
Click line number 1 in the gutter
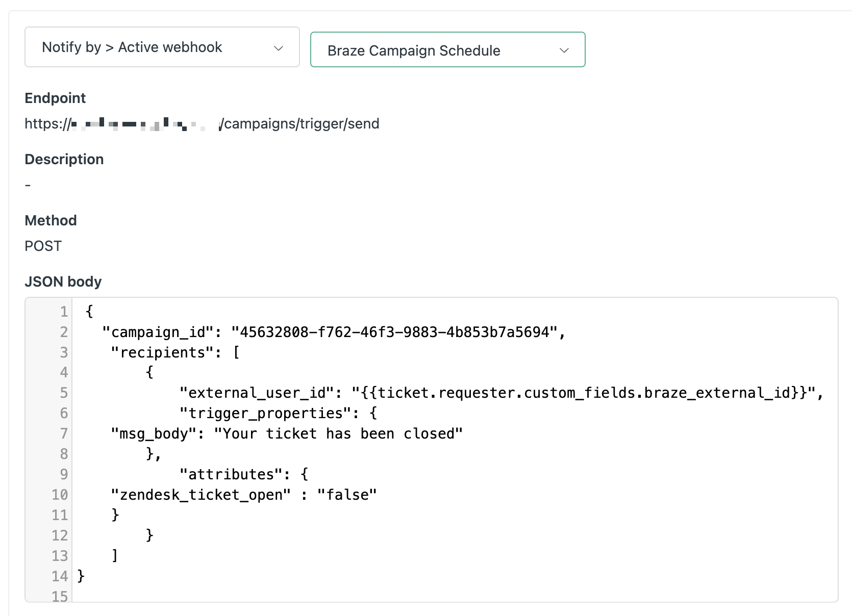coord(63,312)
